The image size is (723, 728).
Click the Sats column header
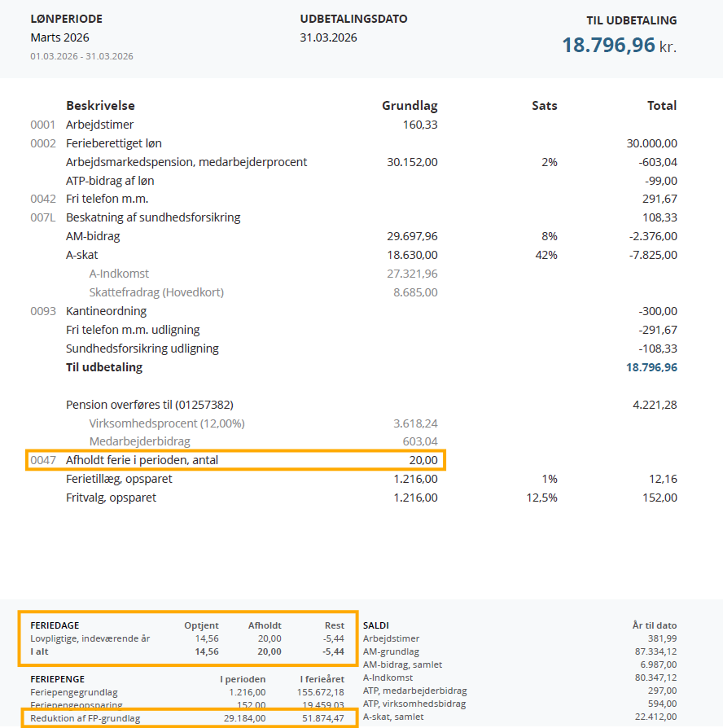click(x=544, y=106)
